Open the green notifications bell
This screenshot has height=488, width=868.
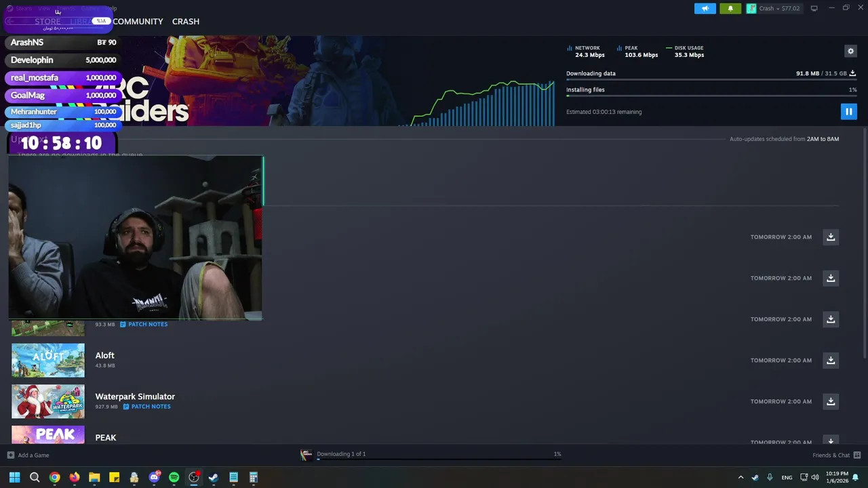point(730,9)
